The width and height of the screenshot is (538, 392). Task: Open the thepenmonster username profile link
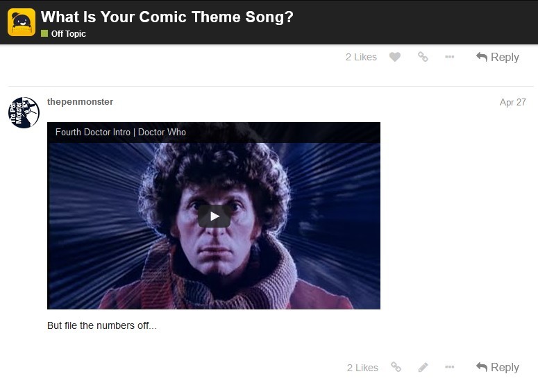[80, 101]
